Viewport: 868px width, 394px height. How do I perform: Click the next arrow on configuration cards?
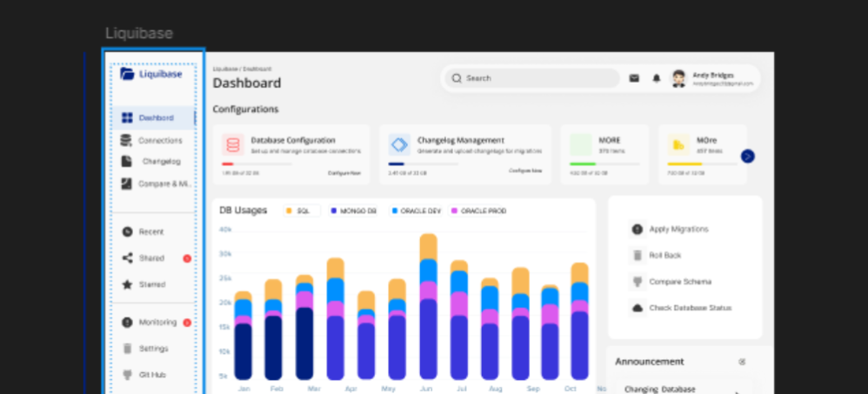pyautogui.click(x=747, y=157)
